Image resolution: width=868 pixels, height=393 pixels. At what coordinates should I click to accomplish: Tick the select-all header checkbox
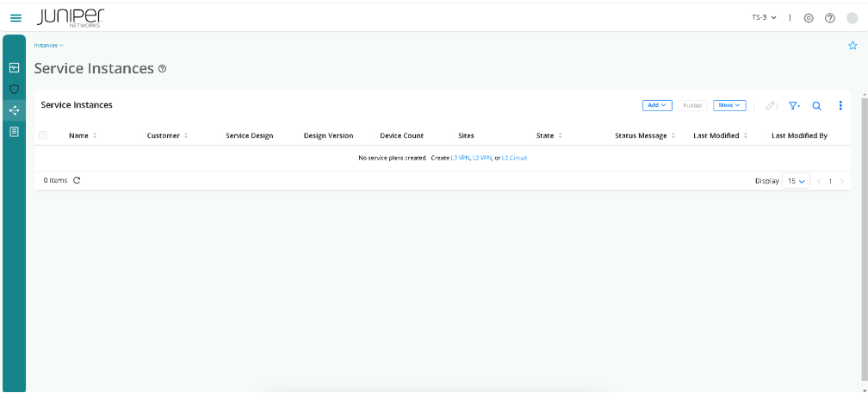pos(43,135)
